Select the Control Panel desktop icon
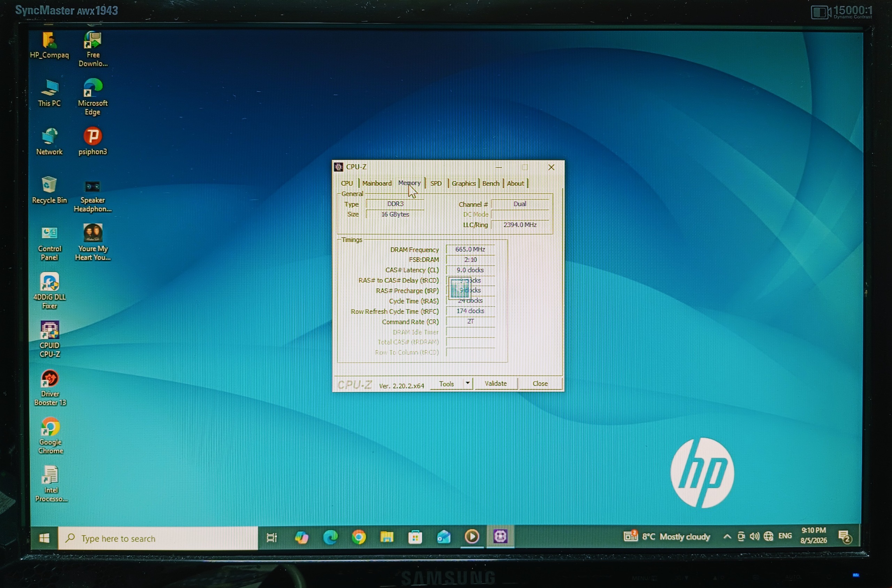892x588 pixels. pyautogui.click(x=49, y=244)
